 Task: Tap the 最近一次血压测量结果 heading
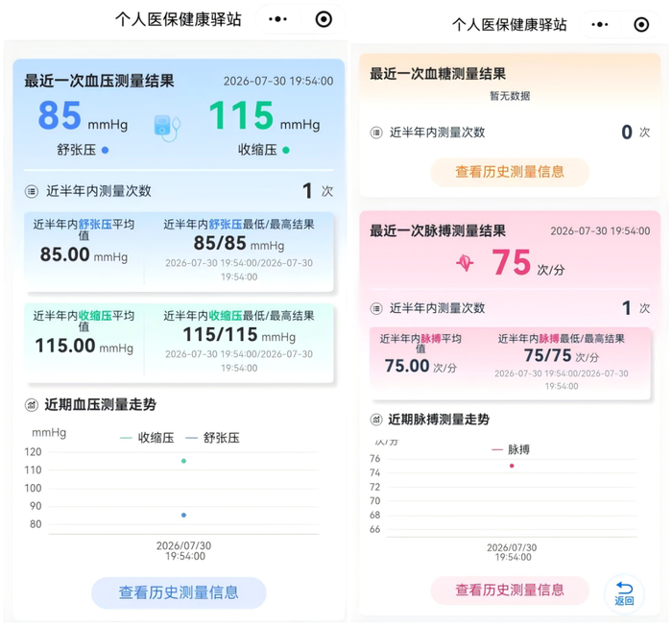click(99, 81)
